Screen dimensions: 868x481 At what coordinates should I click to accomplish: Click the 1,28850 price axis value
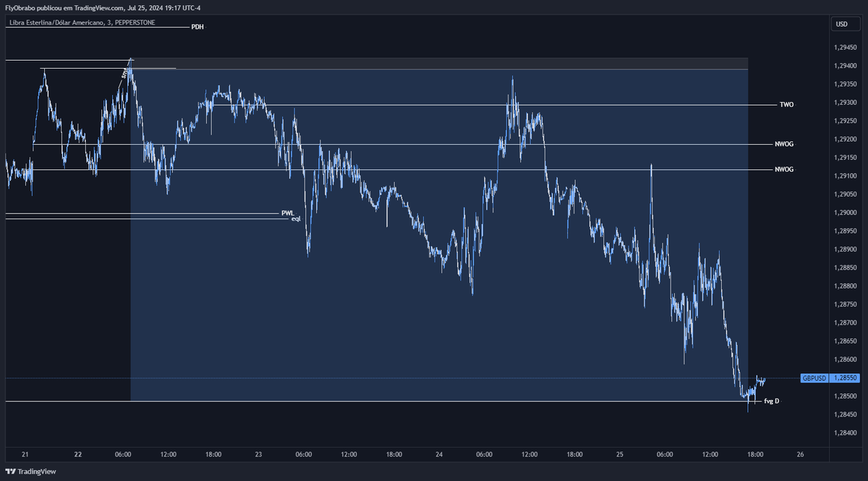tap(844, 268)
